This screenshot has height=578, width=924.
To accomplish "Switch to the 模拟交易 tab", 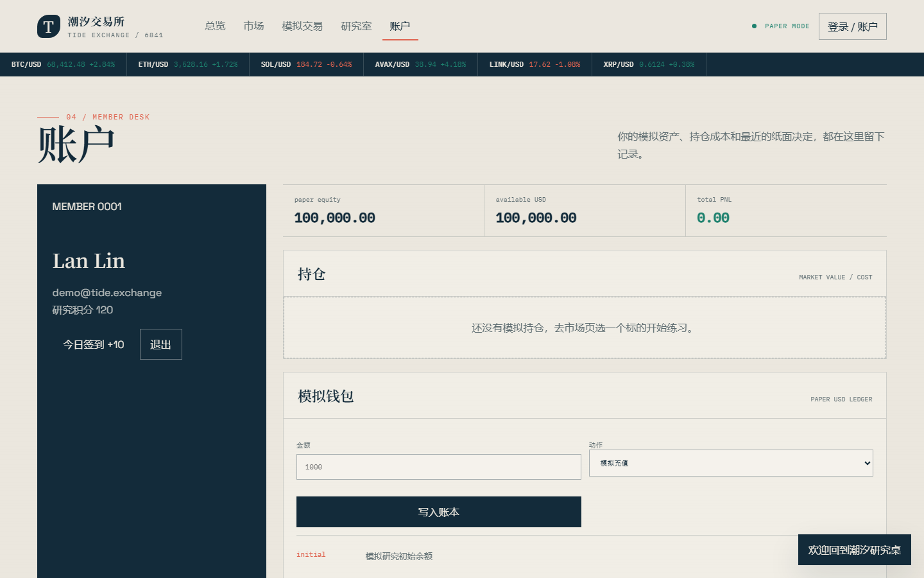I will (302, 26).
